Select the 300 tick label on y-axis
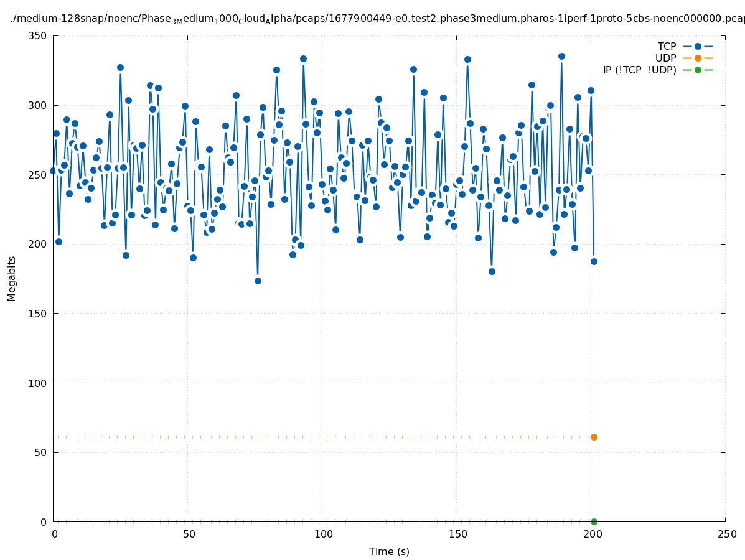Screen dimensions: 745x560 [39, 105]
